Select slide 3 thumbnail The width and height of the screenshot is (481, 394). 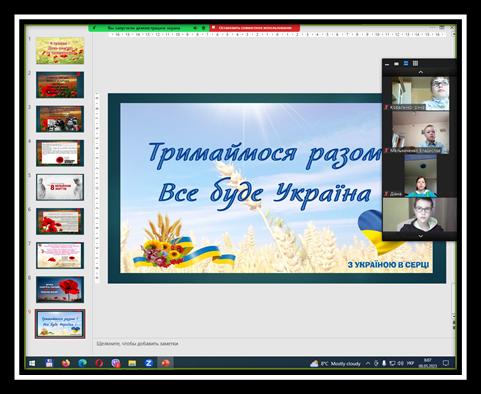coord(60,119)
